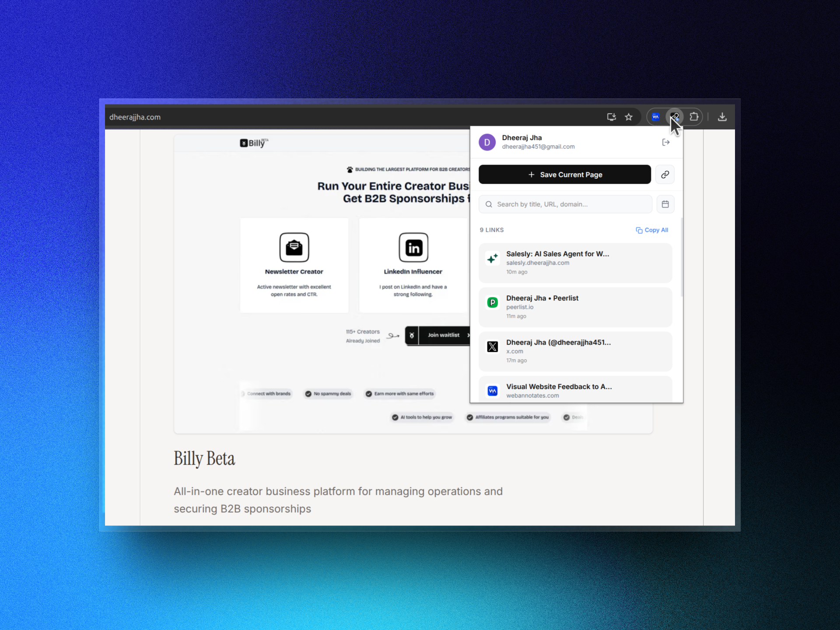This screenshot has height=630, width=840.
Task: Open the Salesly: AI Sales Agent link
Action: [575, 263]
